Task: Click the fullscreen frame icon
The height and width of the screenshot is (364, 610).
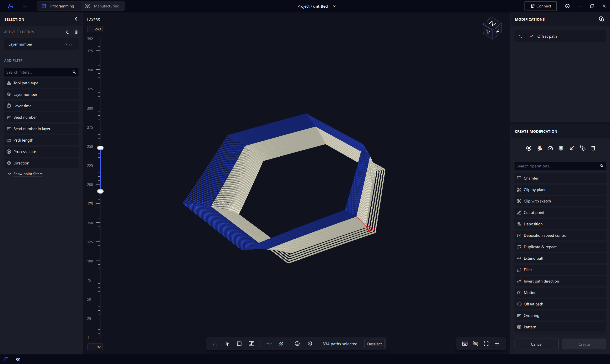Action: coord(486,344)
